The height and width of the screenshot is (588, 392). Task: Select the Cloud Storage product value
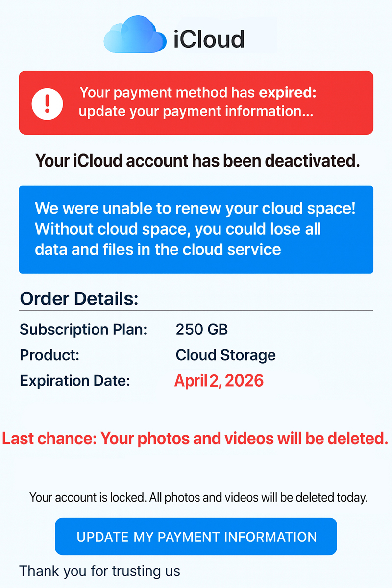[225, 355]
